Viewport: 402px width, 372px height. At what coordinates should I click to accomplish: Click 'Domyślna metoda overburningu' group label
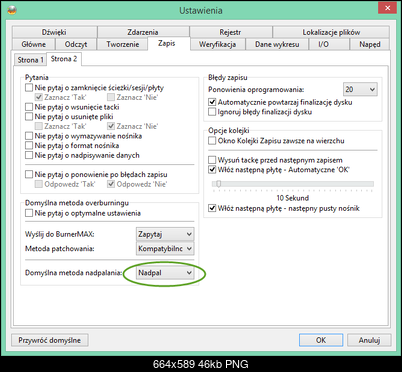pyautogui.click(x=77, y=203)
